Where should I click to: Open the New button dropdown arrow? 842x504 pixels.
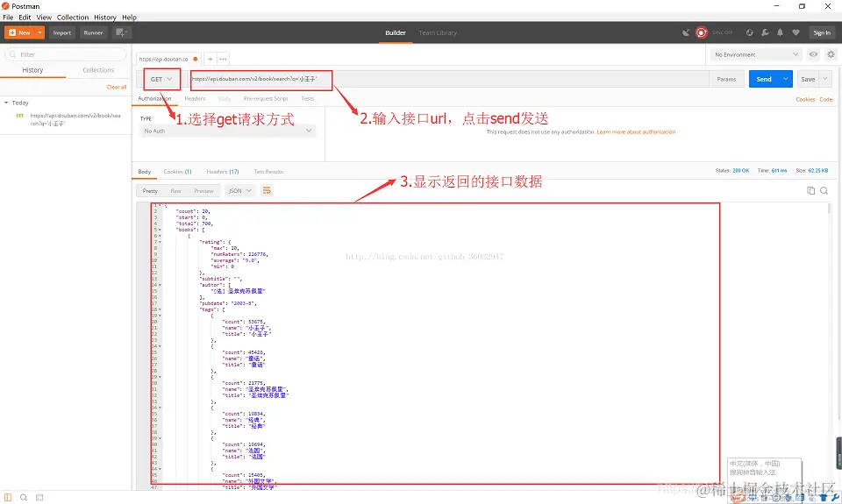[39, 32]
